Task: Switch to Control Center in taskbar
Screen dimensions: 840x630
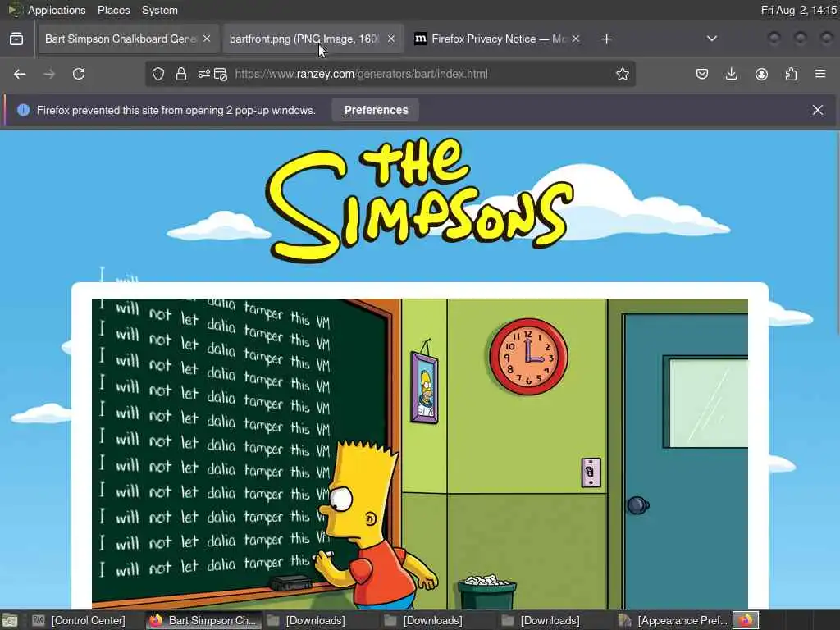Action: (x=79, y=620)
